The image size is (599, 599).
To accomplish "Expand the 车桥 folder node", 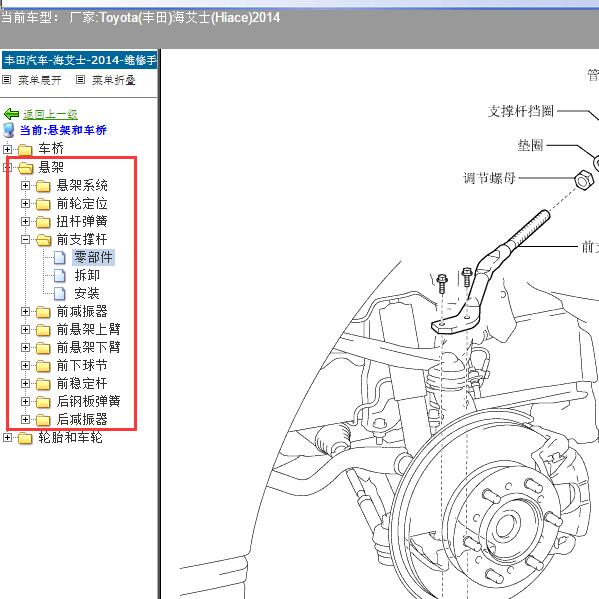I will coord(7,149).
